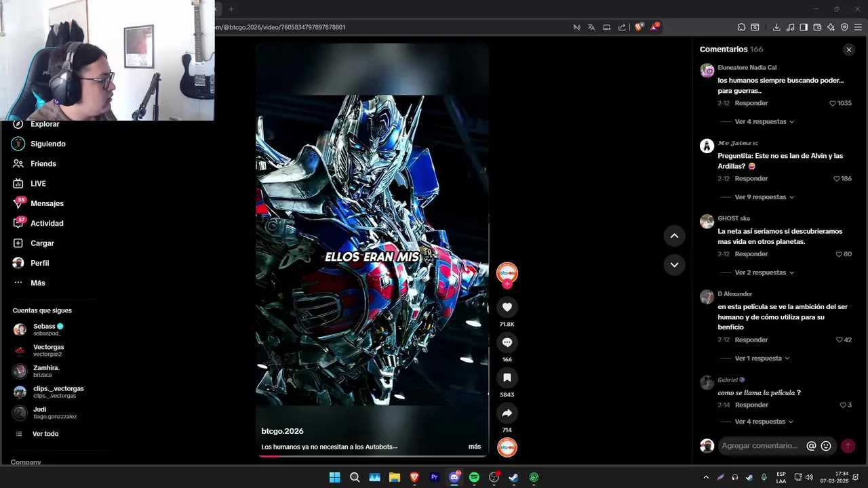This screenshot has width=868, height=488.
Task: Like the Alvin y las Ardillas comment
Action: tap(837, 179)
